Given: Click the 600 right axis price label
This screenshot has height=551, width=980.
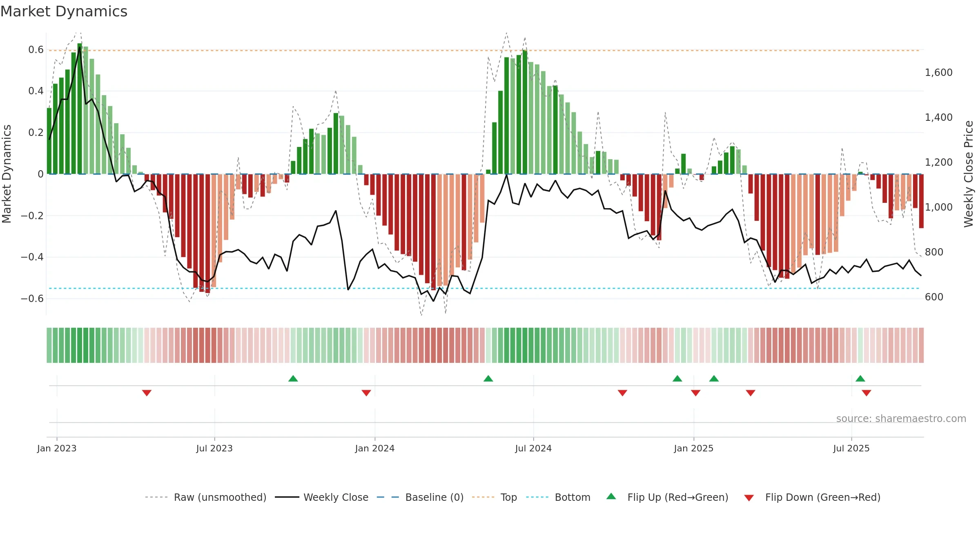Looking at the screenshot, I should 934,297.
